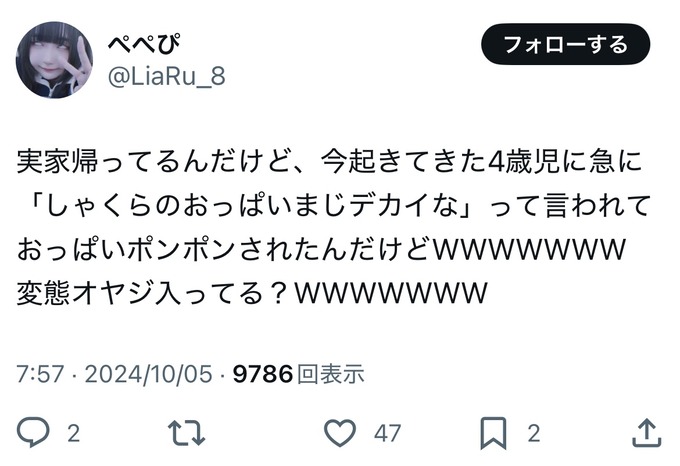Click the フォローする follow button
This screenshot has height=466, width=680.
coord(566,44)
